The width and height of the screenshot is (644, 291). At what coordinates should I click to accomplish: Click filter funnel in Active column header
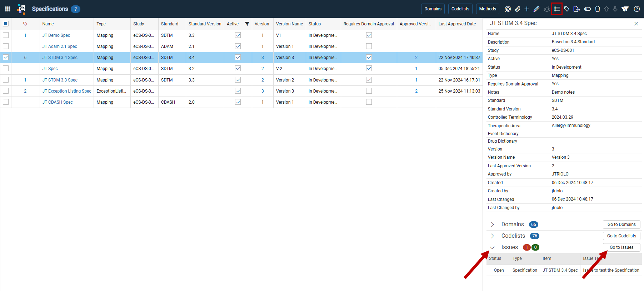click(x=247, y=24)
